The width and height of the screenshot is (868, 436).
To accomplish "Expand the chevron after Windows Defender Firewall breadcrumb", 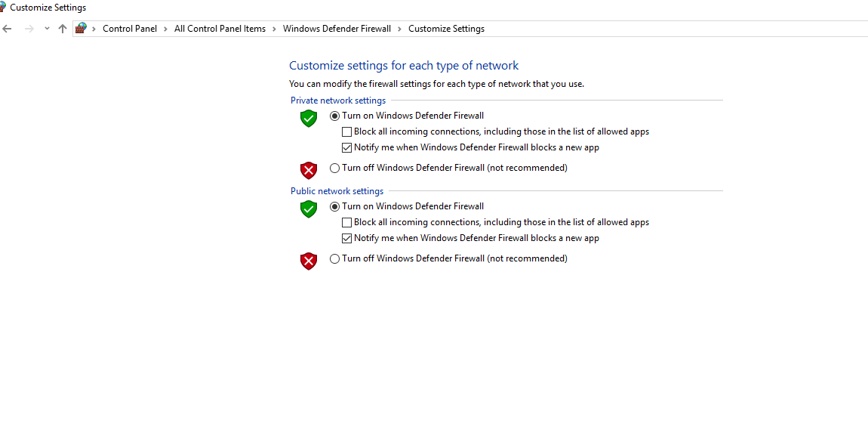I will click(399, 28).
